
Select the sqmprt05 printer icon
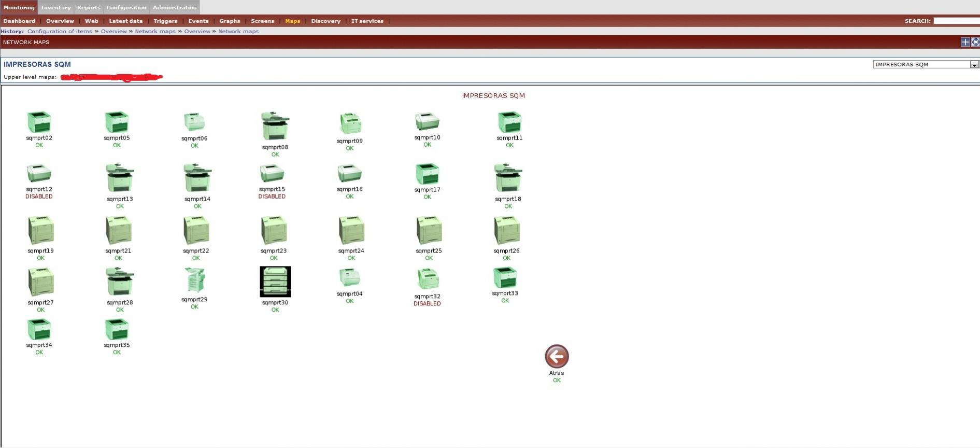pos(117,122)
